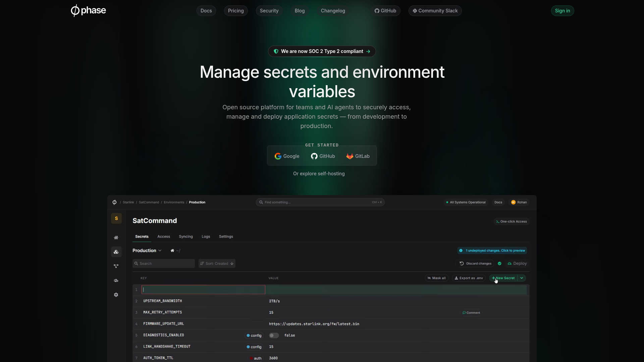The width and height of the screenshot is (644, 362).
Task: Follow the explore self-hosting link
Action: [x=319, y=174]
